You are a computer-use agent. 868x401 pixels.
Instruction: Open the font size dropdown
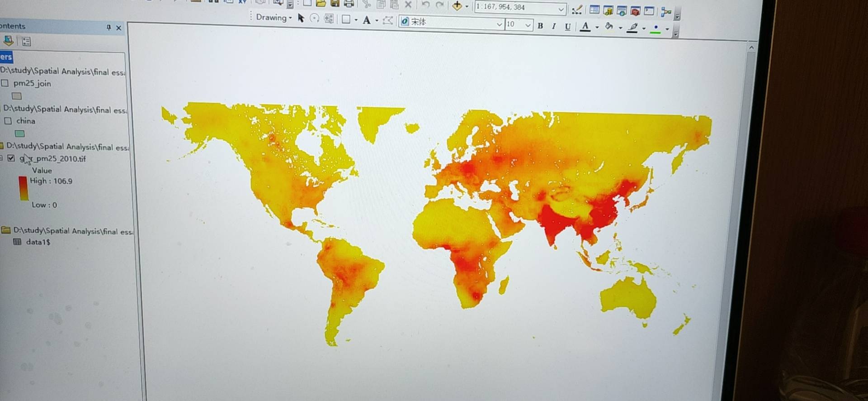pos(528,25)
